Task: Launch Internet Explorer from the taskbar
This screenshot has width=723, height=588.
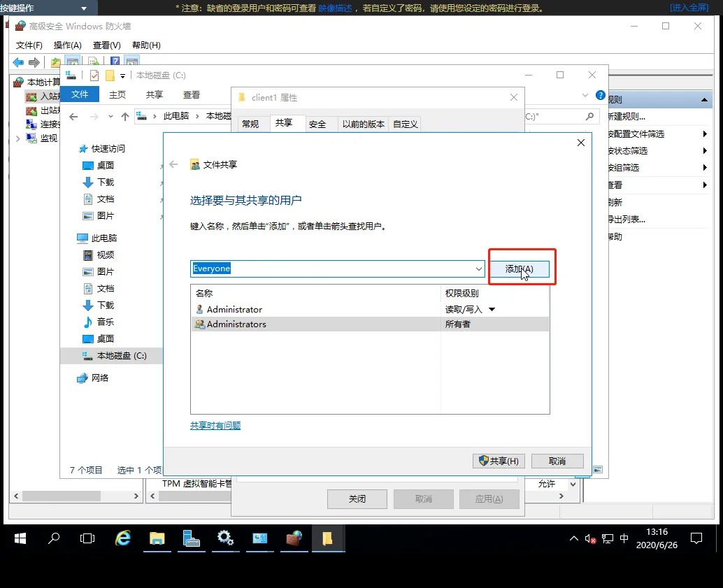Action: pyautogui.click(x=122, y=538)
